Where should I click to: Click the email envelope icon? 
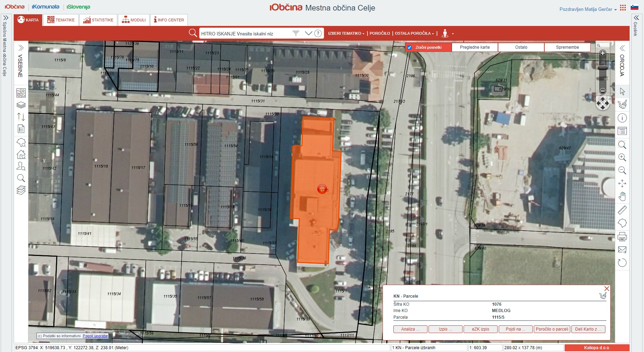[x=622, y=250]
